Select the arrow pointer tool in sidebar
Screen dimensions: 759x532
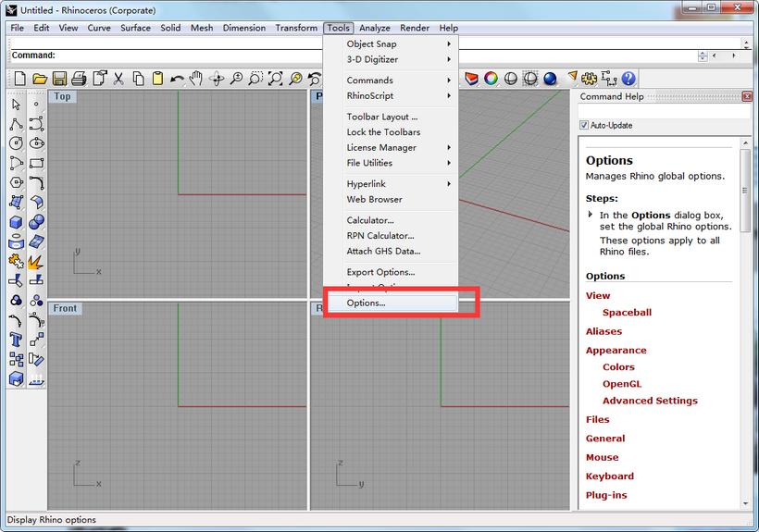16,105
